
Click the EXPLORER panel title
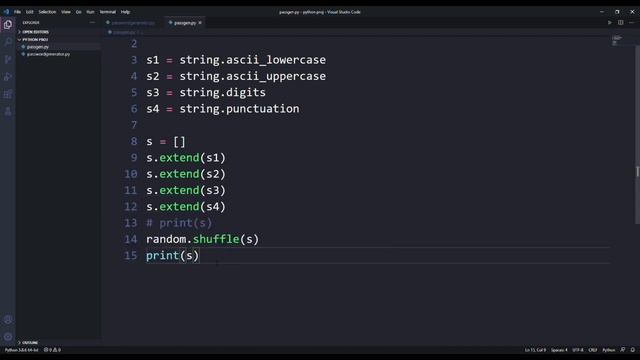coord(31,23)
